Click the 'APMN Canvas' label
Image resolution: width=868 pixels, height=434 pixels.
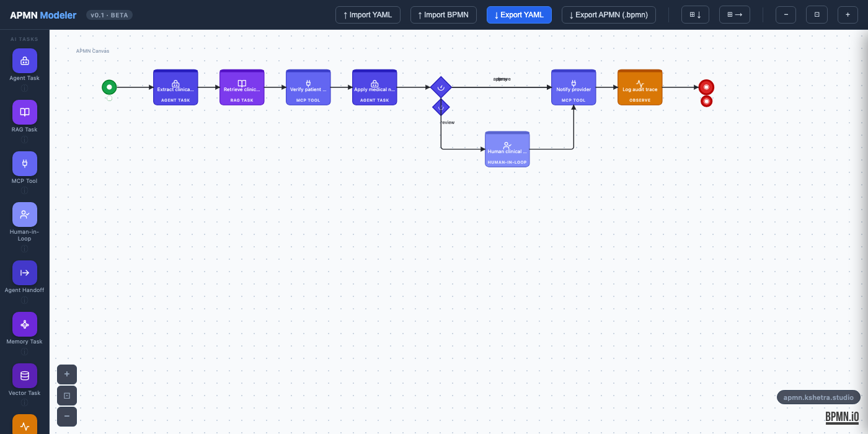pyautogui.click(x=92, y=51)
